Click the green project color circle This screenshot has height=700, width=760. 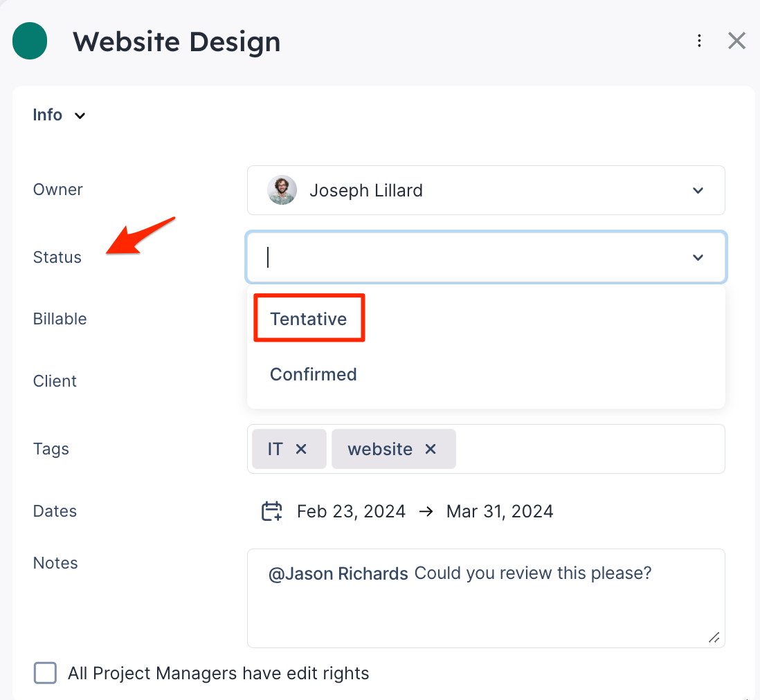[30, 42]
